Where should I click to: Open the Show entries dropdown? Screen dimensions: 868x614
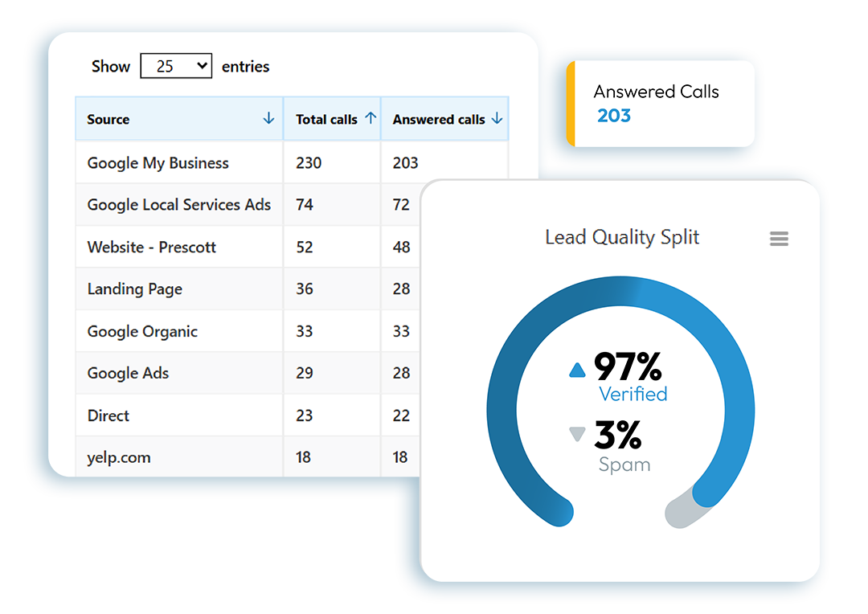click(x=175, y=66)
